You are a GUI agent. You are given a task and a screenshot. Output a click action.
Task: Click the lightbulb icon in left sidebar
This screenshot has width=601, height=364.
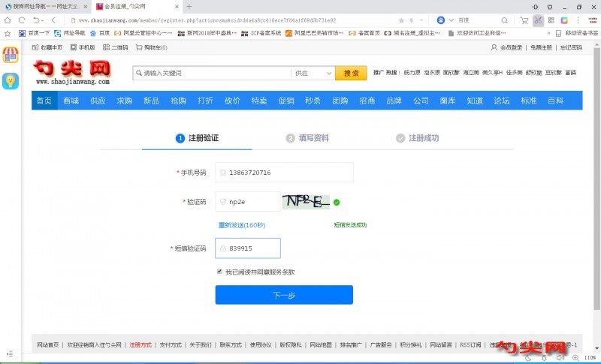pos(10,81)
